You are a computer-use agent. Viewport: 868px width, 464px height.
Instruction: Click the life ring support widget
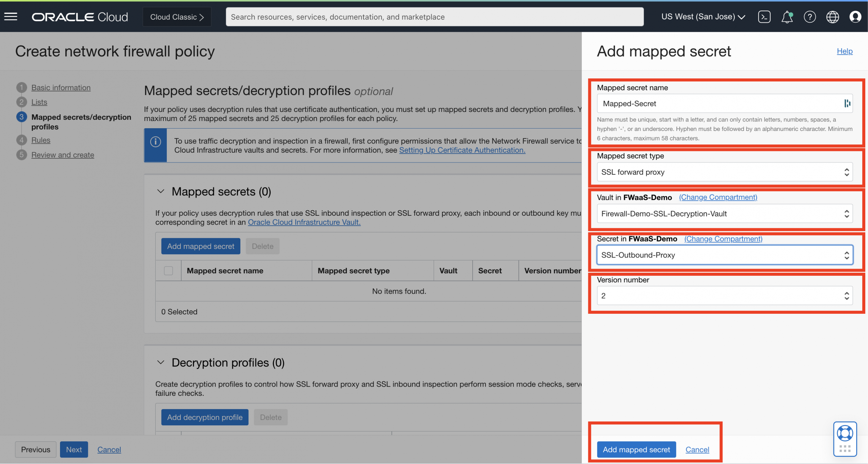[845, 433]
